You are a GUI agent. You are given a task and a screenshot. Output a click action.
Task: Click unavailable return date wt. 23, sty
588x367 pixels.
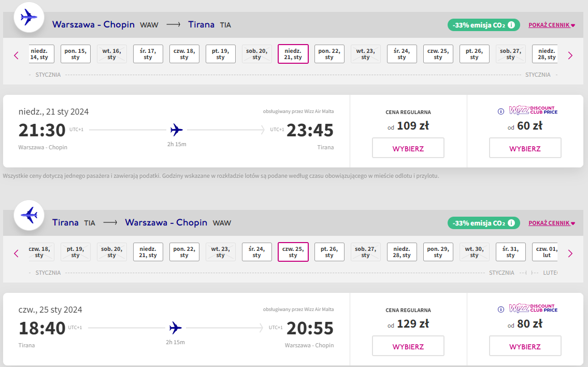(x=221, y=252)
